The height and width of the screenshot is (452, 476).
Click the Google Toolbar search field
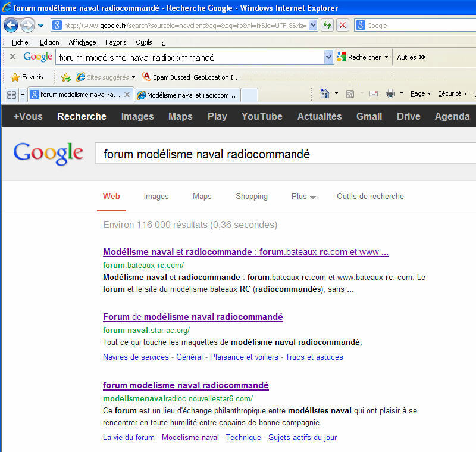click(x=190, y=57)
